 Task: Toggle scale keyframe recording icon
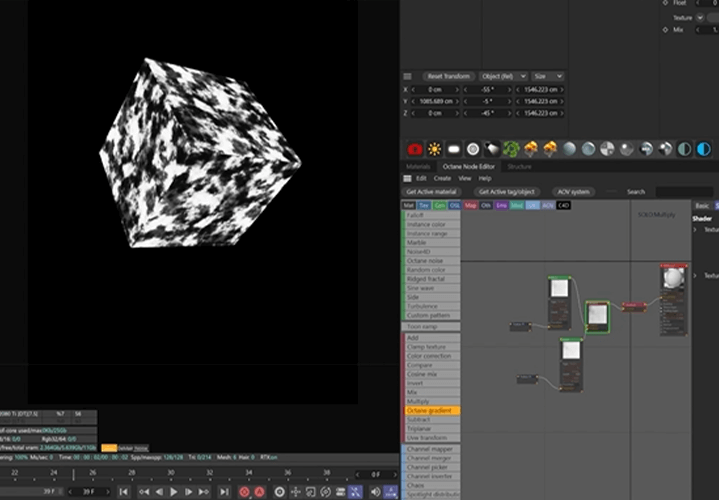(310, 492)
